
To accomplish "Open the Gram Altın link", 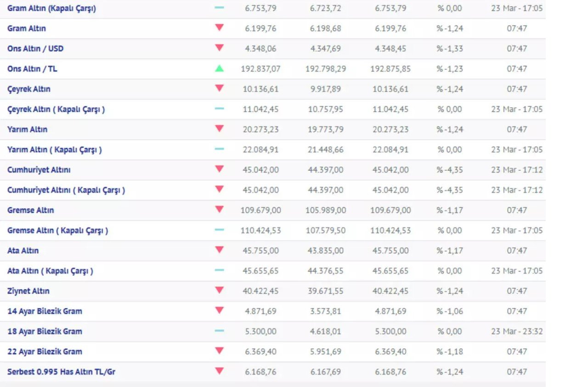I will 27,28.
